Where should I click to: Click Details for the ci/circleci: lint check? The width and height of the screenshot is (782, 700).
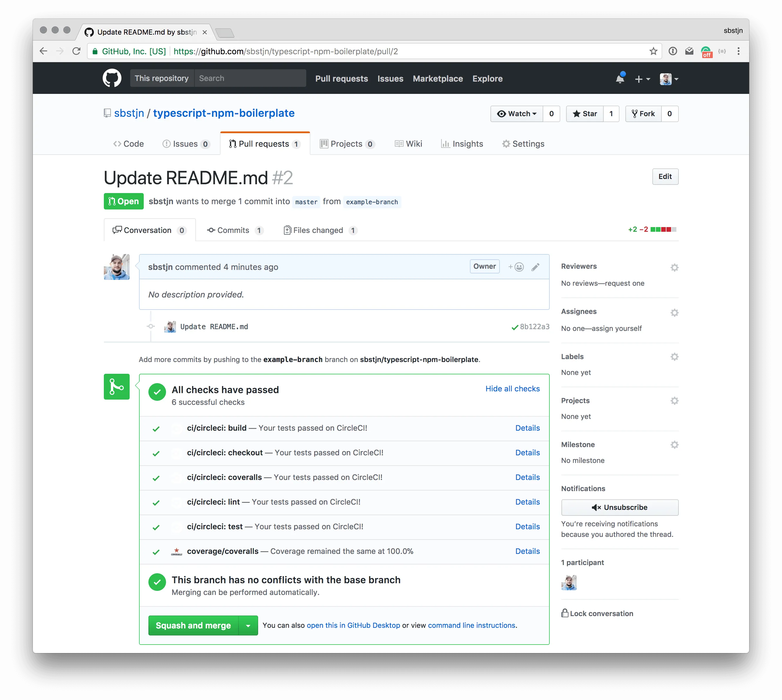(x=527, y=502)
